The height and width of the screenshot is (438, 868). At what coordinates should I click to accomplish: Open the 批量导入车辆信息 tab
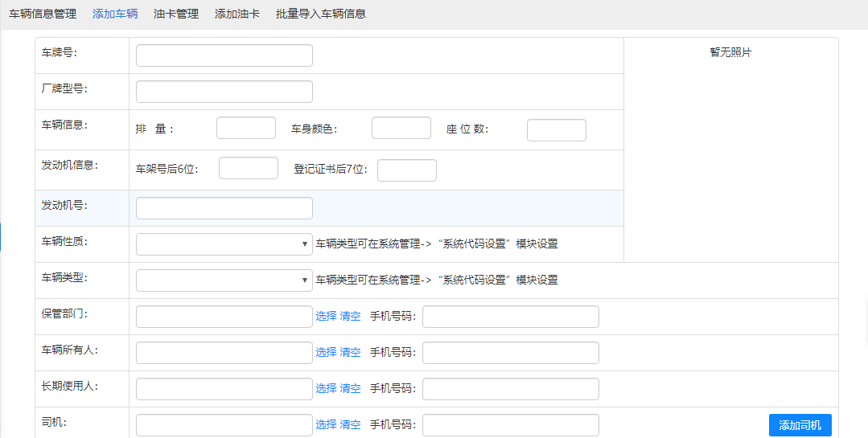click(320, 14)
